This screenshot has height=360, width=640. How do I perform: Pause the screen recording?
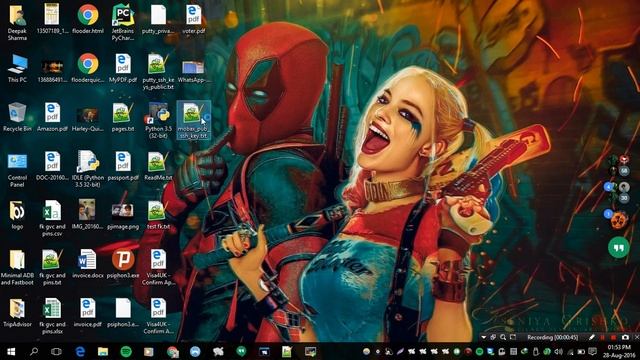[x=602, y=337]
